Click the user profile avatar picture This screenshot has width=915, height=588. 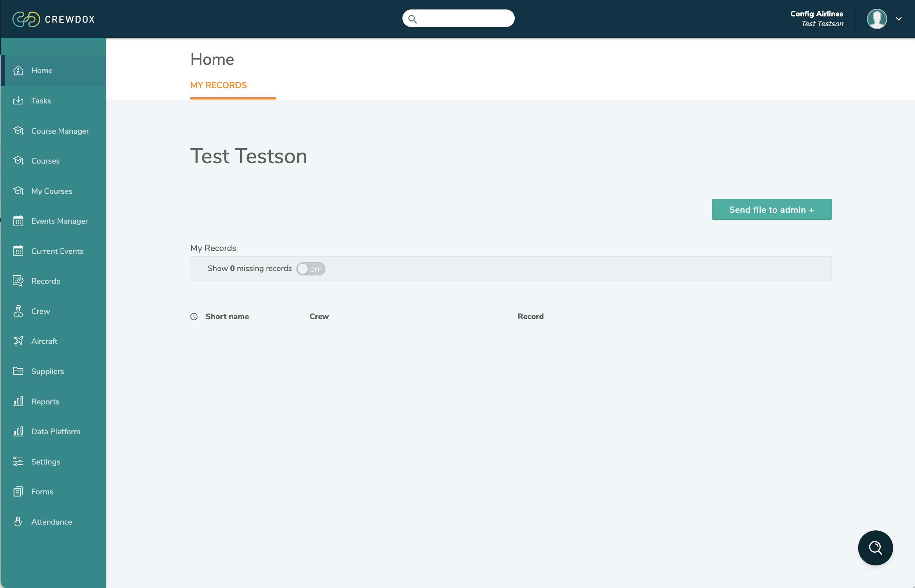coord(876,19)
